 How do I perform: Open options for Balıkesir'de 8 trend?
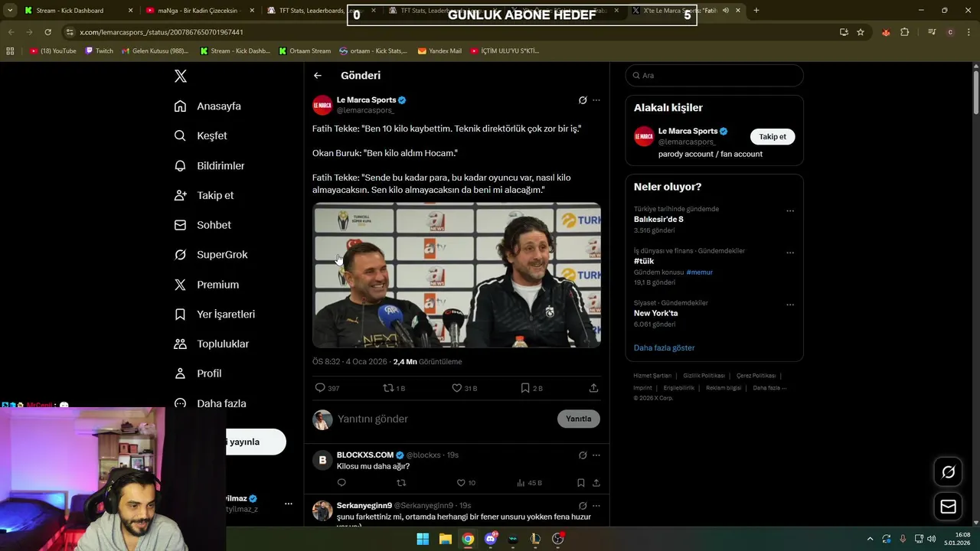(790, 211)
